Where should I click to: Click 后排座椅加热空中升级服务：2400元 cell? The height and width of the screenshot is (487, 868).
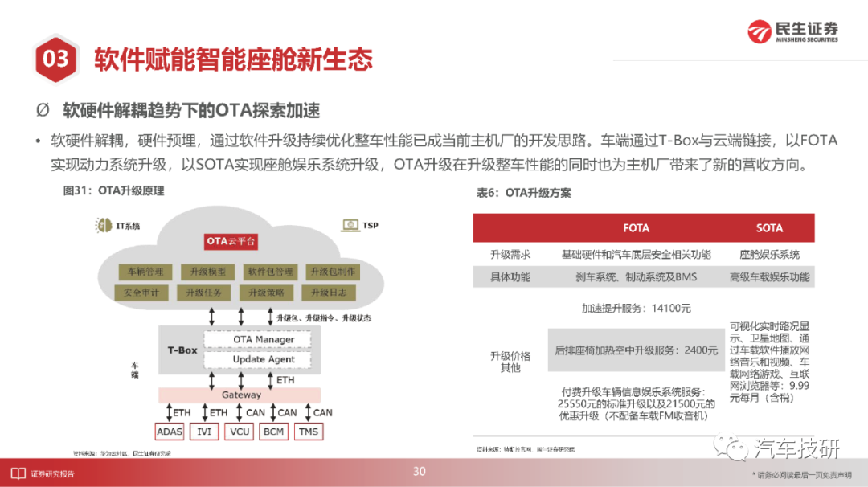tap(636, 350)
